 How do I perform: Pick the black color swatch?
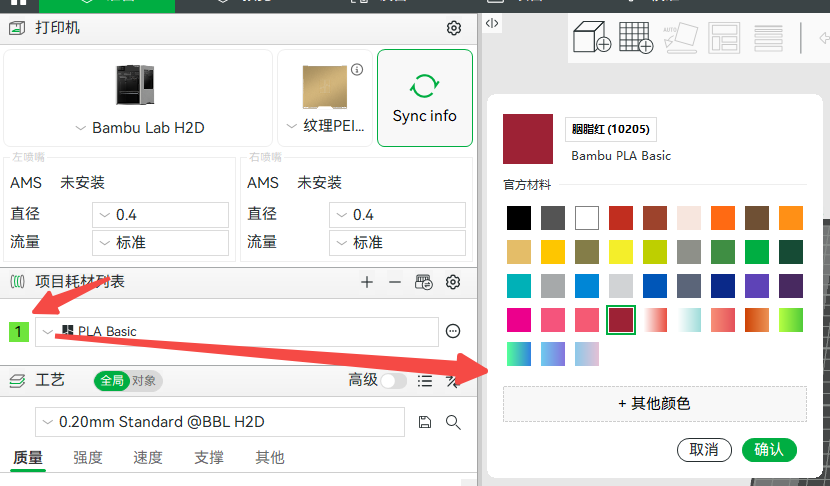(x=519, y=218)
